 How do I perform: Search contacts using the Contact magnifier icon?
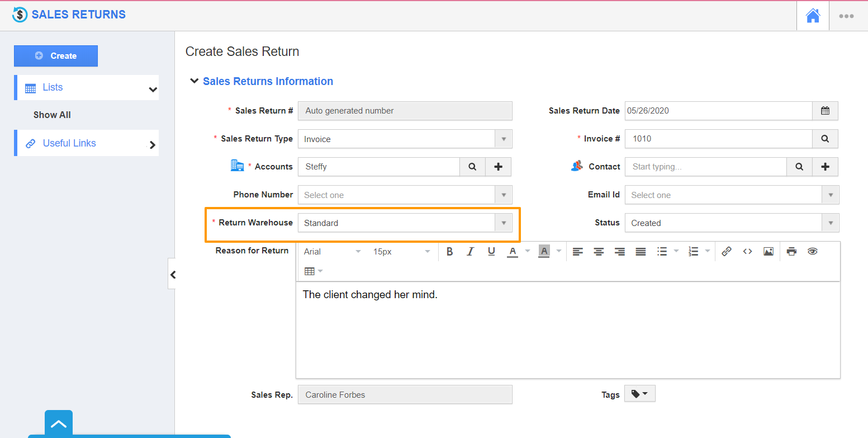coord(799,167)
